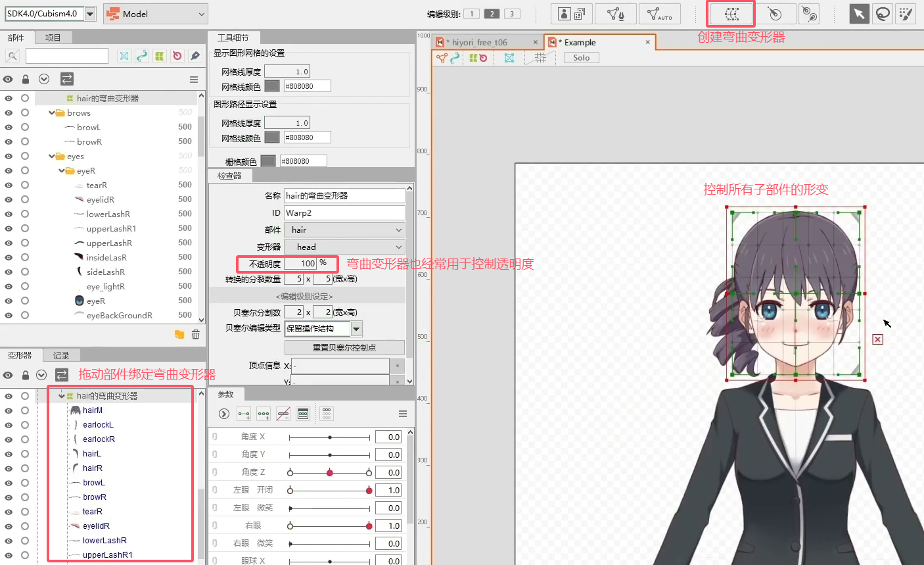The image size is (924, 565).
Task: Toggle lock circle for upperLashR part
Action: (x=25, y=243)
